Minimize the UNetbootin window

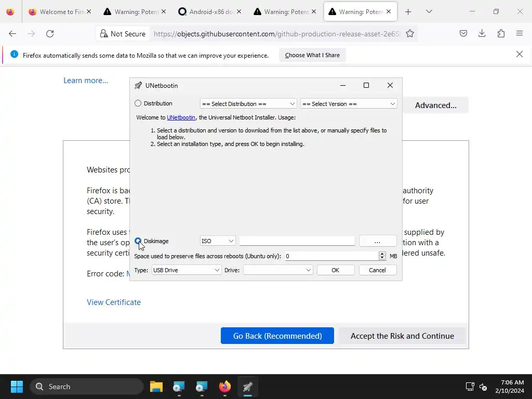point(343,86)
